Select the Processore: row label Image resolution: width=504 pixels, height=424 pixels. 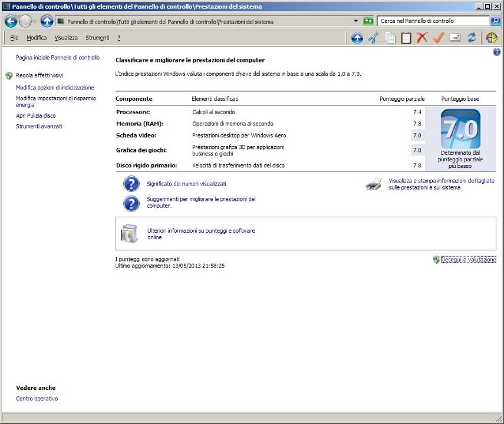[x=133, y=112]
